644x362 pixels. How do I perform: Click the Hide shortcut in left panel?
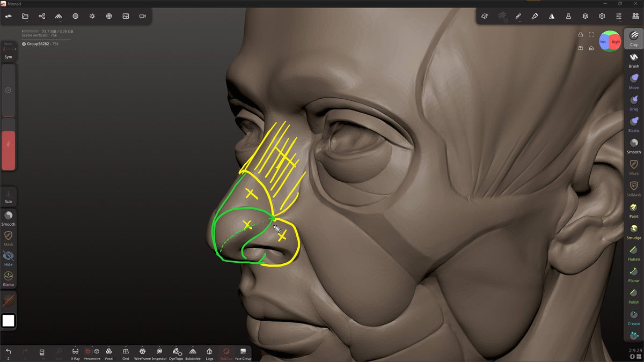(x=8, y=258)
